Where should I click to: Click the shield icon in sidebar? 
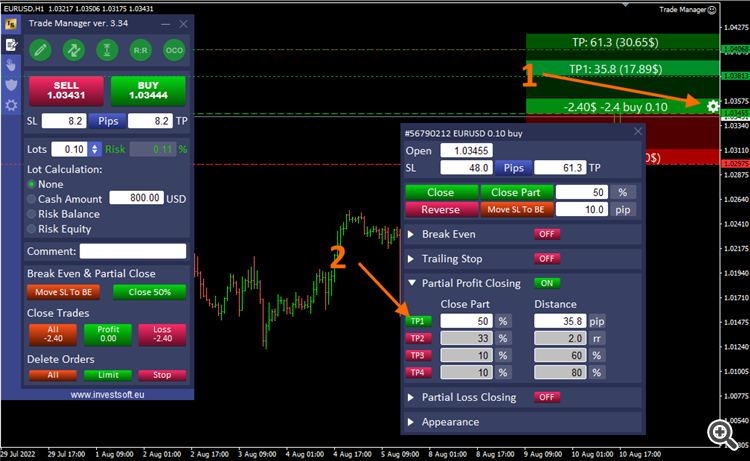coord(11,85)
